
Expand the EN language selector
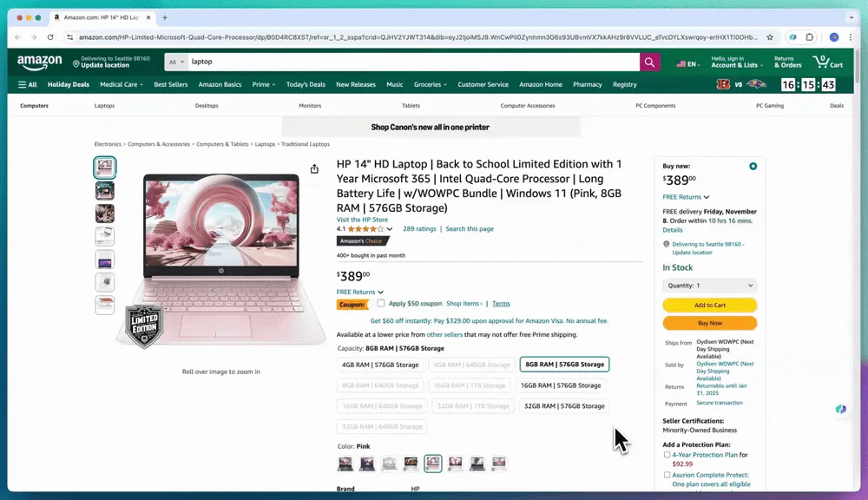tap(687, 63)
